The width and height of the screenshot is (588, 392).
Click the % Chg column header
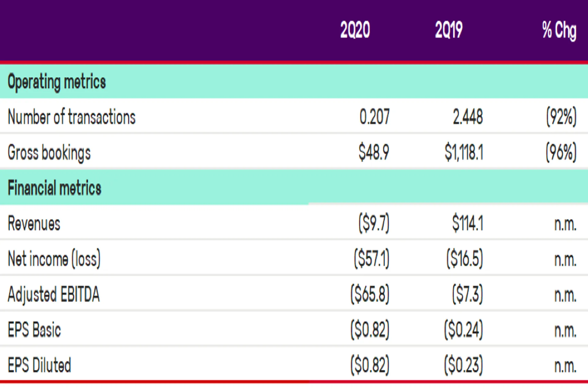(x=560, y=31)
